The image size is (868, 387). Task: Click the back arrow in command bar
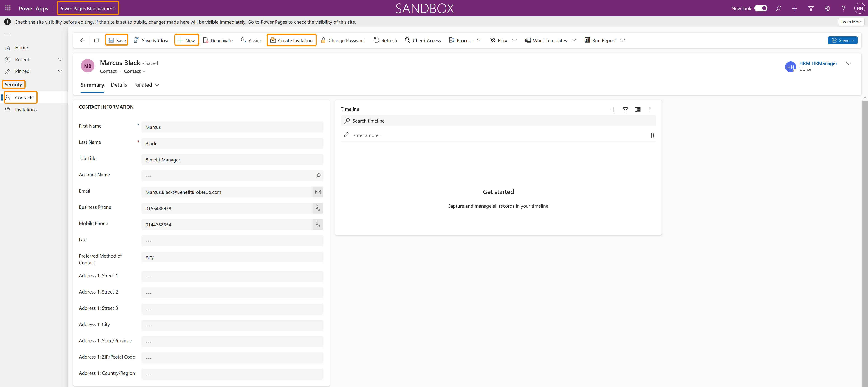83,40
